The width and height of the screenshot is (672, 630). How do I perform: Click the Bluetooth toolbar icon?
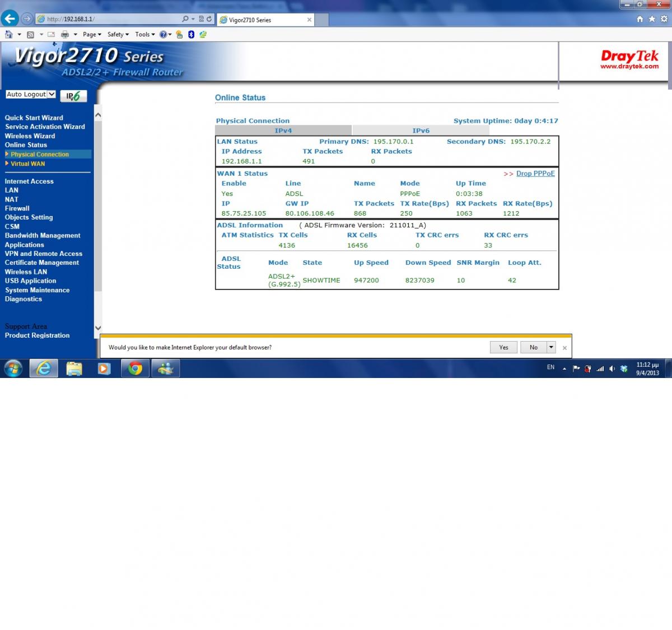(191, 34)
